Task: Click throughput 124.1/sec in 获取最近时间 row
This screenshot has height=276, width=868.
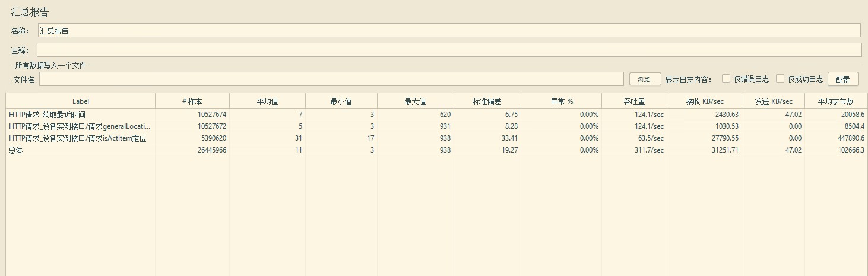Action: point(648,114)
